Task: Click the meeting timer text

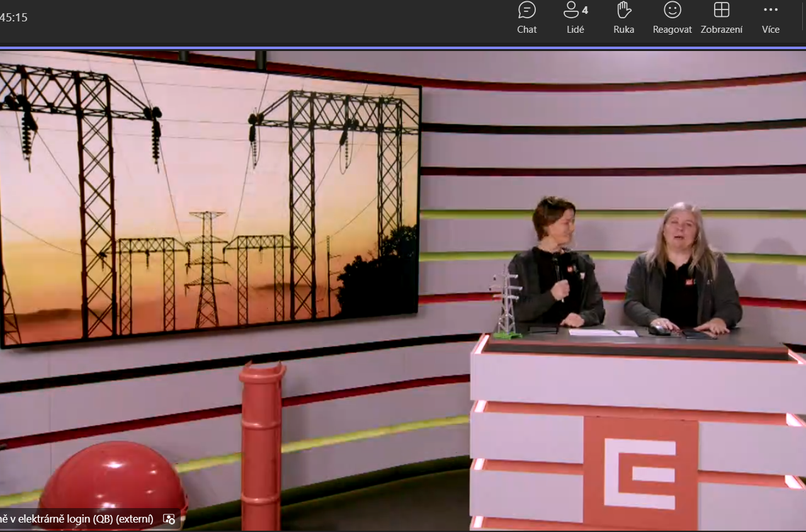Action: [x=14, y=18]
